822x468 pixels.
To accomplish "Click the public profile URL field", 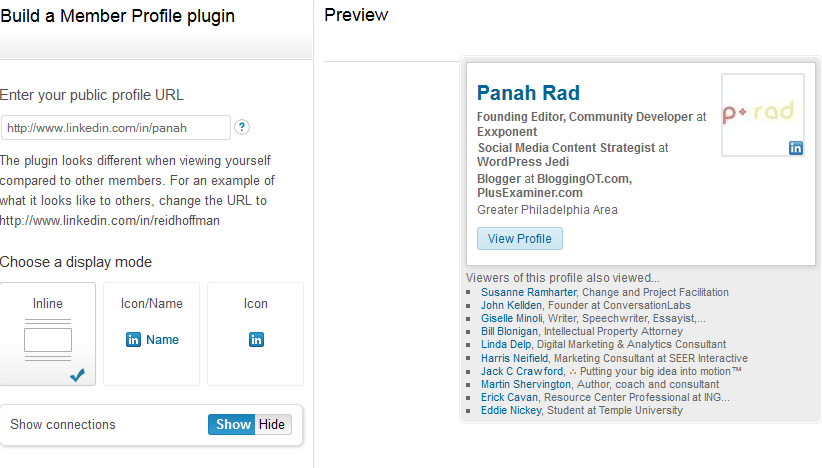I will click(116, 128).
